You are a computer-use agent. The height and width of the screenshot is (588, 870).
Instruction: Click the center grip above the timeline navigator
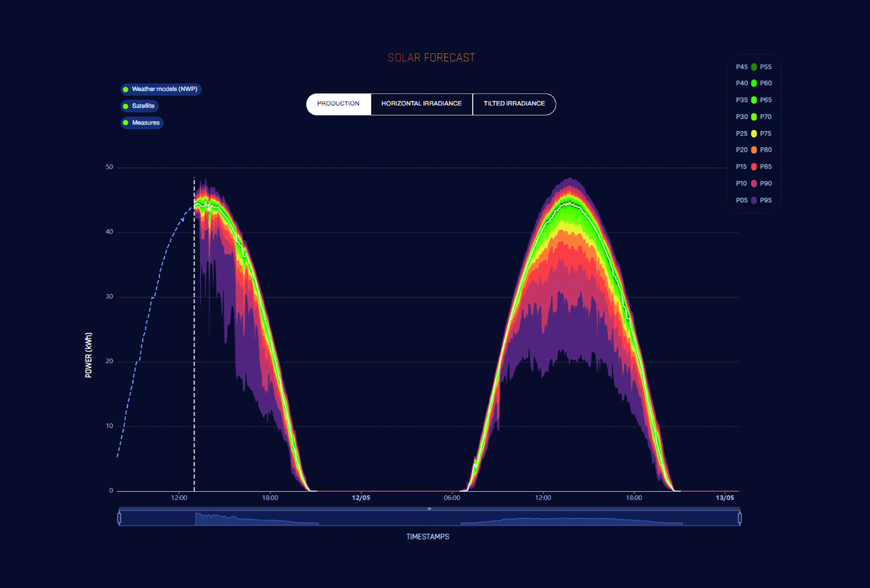(429, 509)
